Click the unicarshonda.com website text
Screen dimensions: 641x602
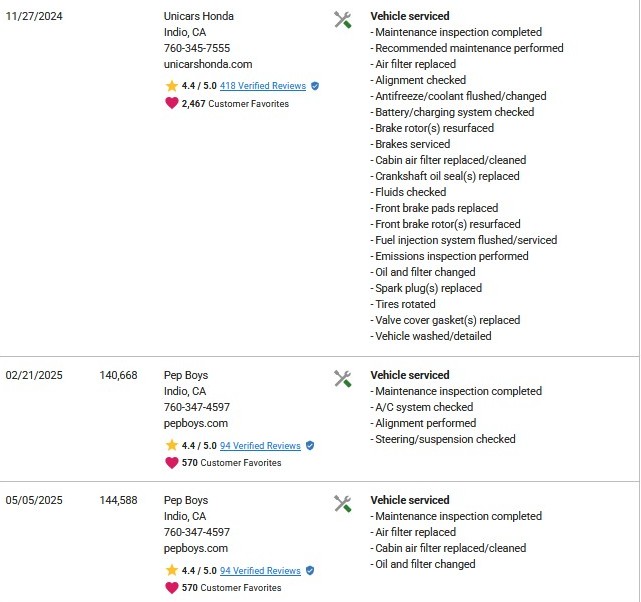[x=208, y=64]
